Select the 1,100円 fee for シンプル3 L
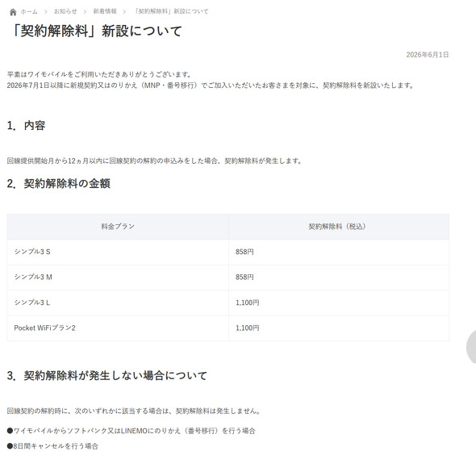476x472 pixels. pos(248,303)
